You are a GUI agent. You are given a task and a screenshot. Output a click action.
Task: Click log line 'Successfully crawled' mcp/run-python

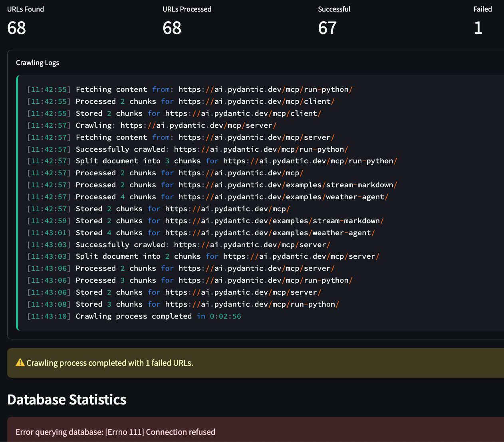pyautogui.click(x=188, y=149)
